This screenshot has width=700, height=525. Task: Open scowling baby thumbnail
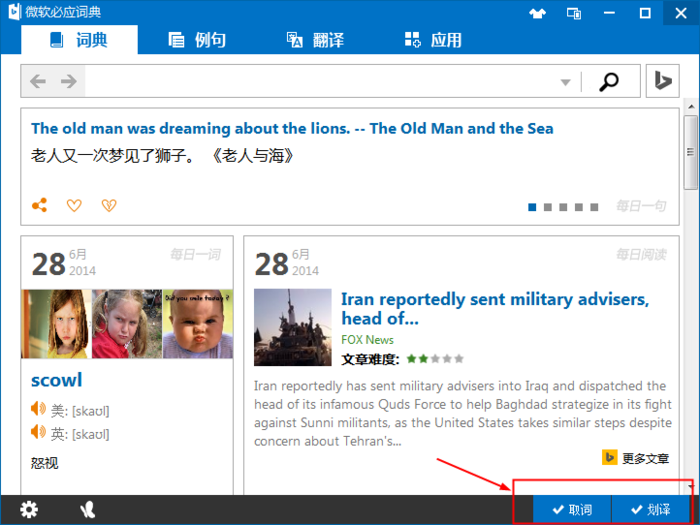coord(198,324)
